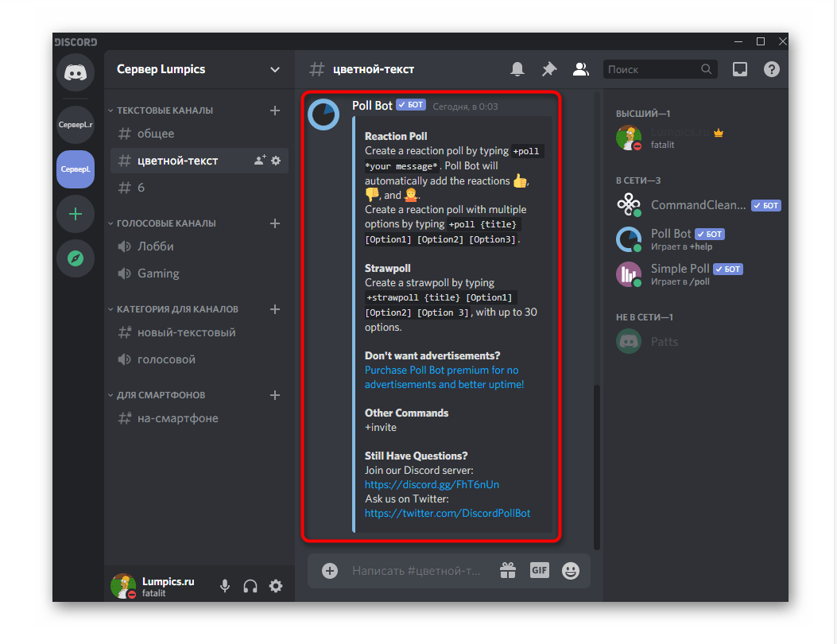
Task: Join the Лобби voice channel
Action: (156, 246)
